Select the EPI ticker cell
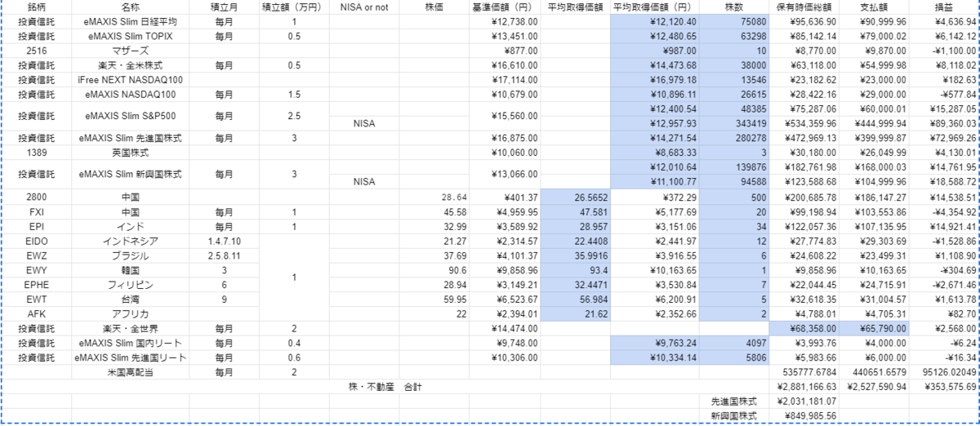 (37, 226)
